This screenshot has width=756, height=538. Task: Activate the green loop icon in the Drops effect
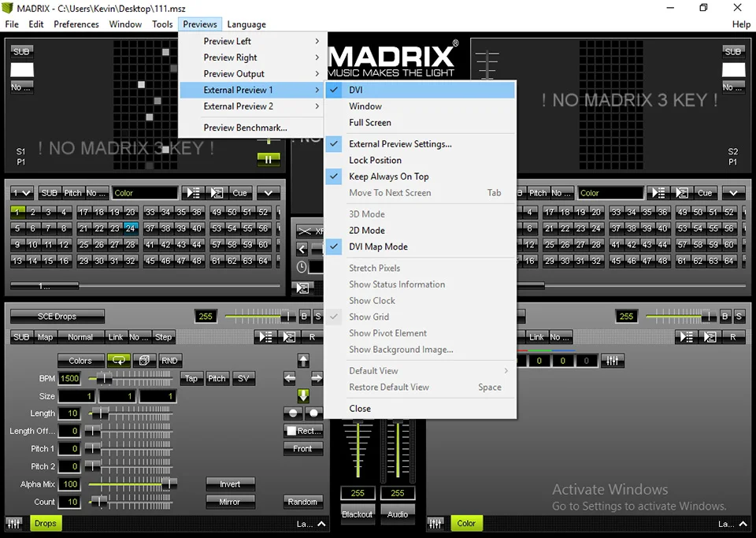point(118,360)
